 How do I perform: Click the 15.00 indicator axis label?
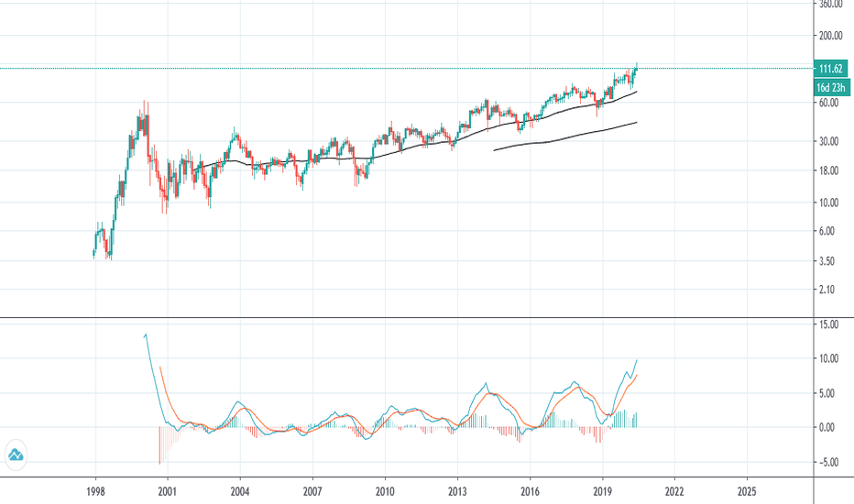point(828,324)
